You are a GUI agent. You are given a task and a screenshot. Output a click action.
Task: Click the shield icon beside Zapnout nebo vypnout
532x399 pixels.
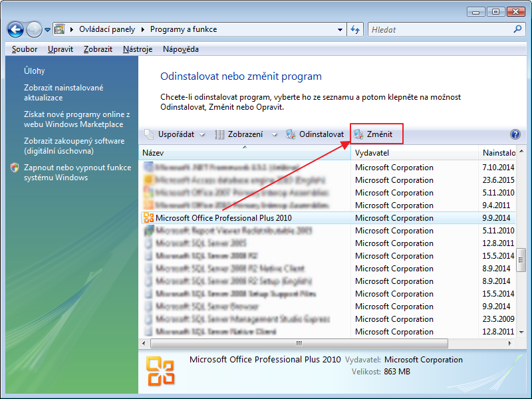click(x=15, y=168)
